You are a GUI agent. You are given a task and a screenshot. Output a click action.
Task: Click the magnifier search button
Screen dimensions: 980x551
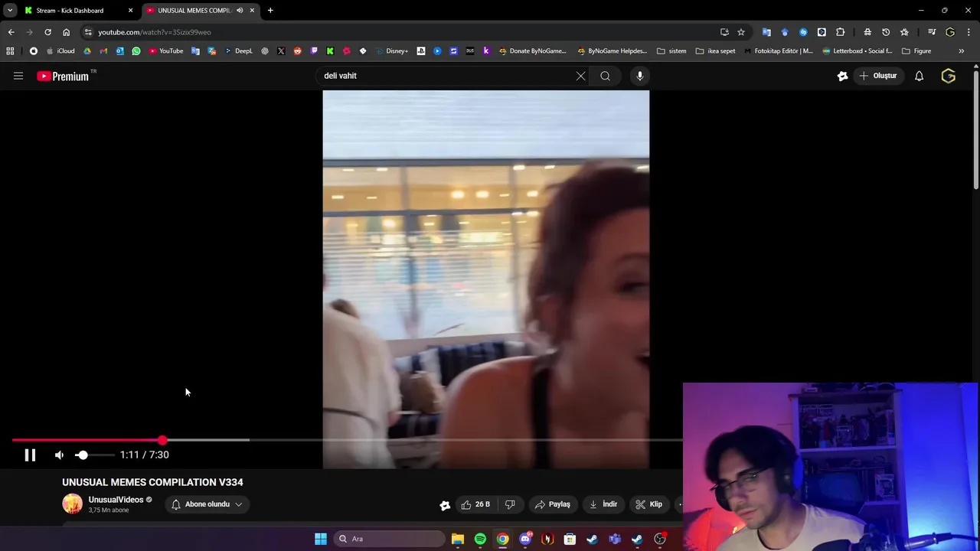point(605,76)
